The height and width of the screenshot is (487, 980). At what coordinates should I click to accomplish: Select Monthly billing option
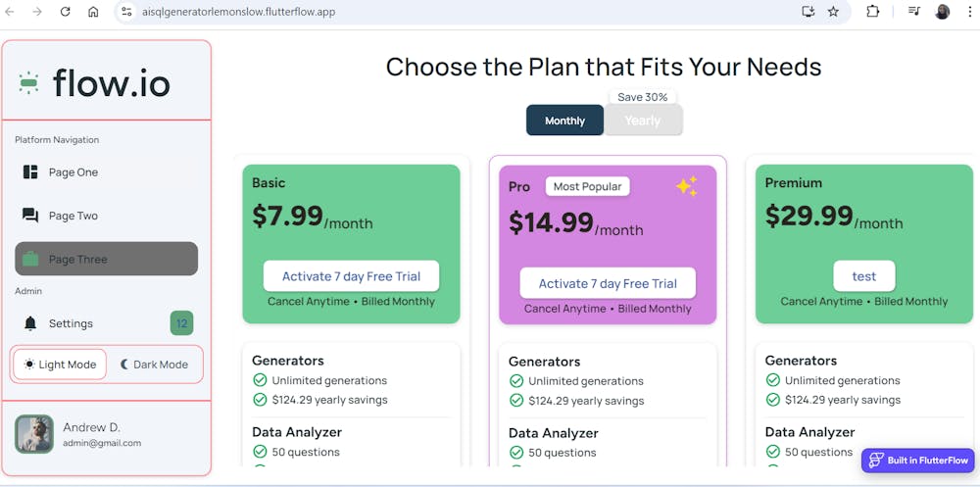pyautogui.click(x=564, y=121)
